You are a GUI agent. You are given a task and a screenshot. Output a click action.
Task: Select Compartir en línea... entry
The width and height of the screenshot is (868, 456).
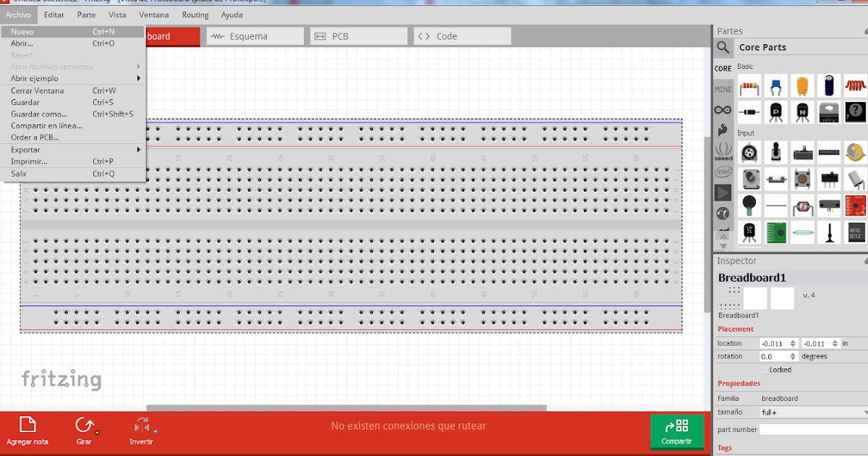(73, 125)
